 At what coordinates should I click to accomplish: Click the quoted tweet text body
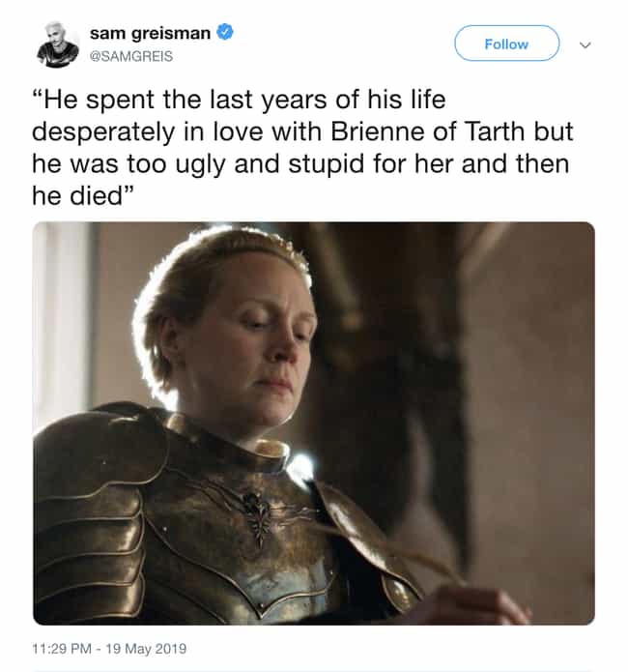(x=302, y=147)
